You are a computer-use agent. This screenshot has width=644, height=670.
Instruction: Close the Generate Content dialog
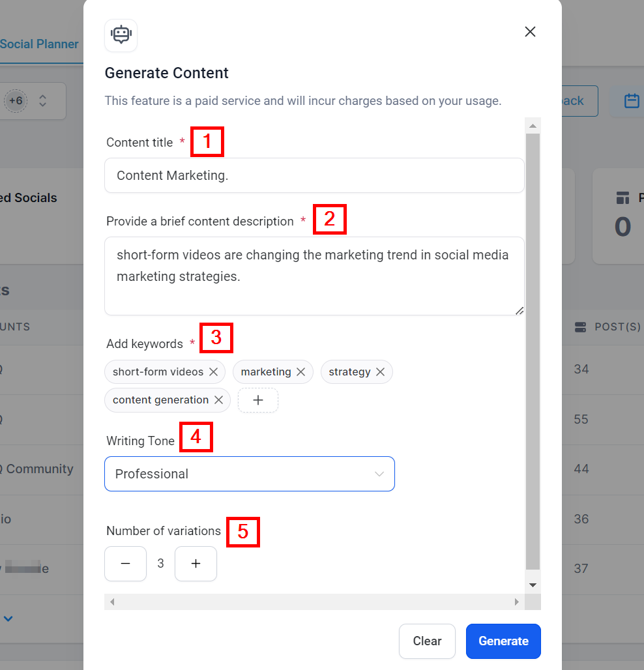click(x=530, y=32)
